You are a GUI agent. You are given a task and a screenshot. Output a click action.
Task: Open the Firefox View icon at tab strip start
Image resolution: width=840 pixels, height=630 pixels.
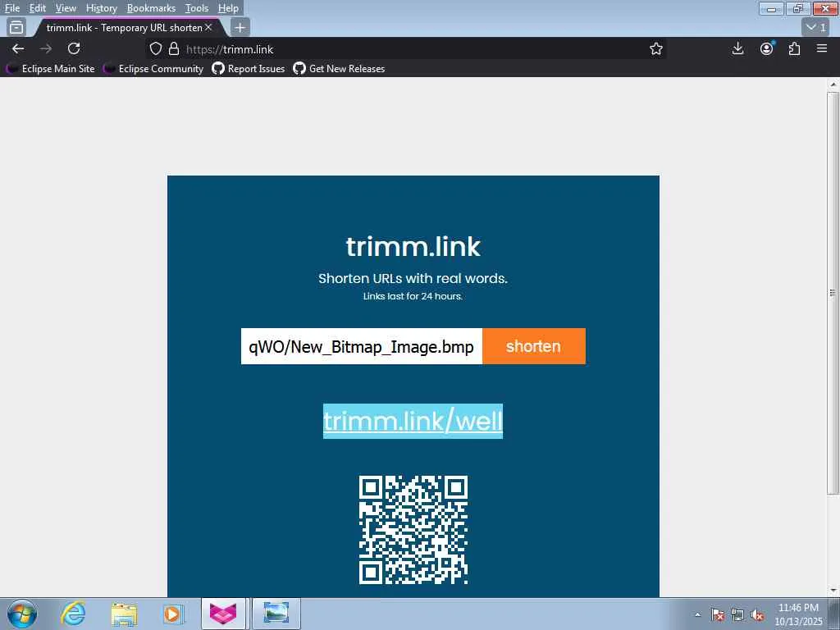tap(16, 27)
